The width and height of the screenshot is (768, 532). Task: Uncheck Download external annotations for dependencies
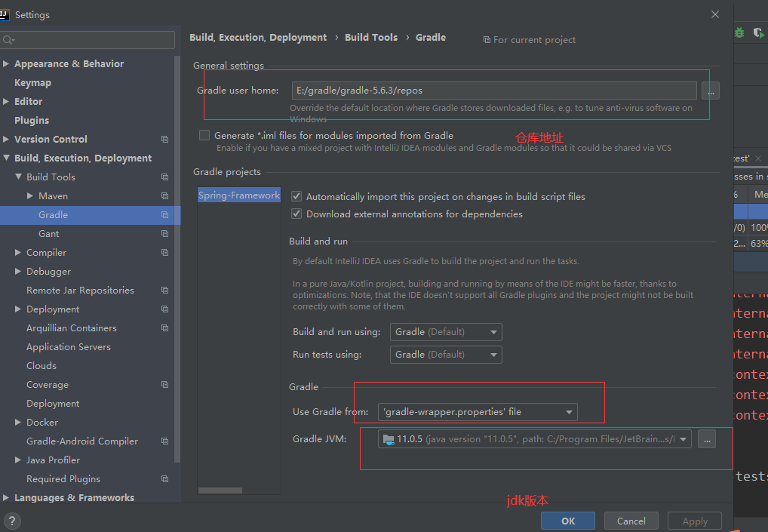[x=296, y=214]
